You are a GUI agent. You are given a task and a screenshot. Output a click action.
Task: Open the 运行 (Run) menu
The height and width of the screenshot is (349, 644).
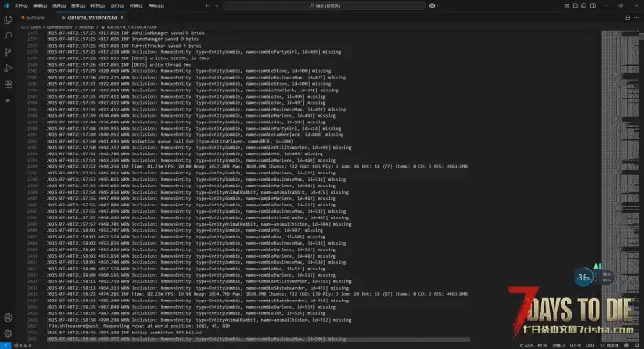(x=117, y=5)
